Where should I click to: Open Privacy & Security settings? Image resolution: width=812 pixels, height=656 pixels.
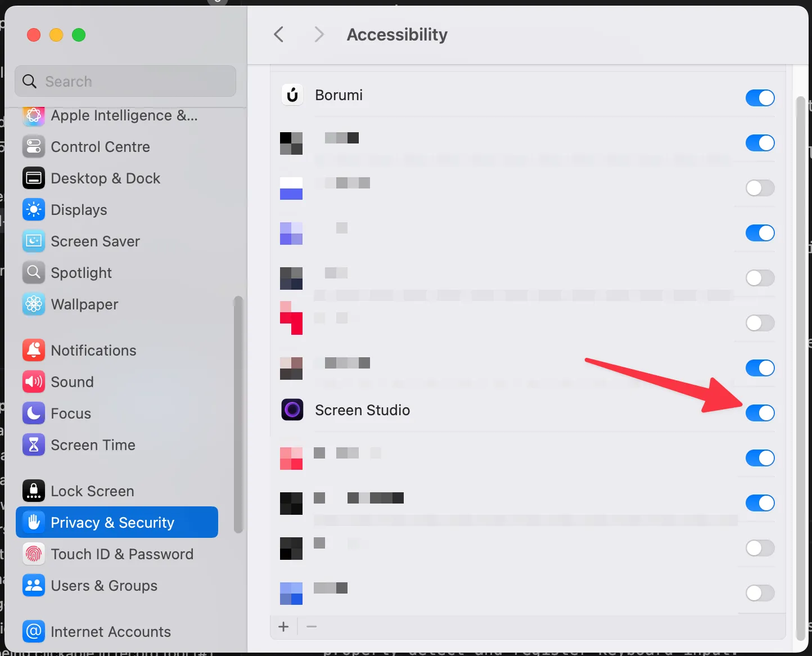click(112, 522)
